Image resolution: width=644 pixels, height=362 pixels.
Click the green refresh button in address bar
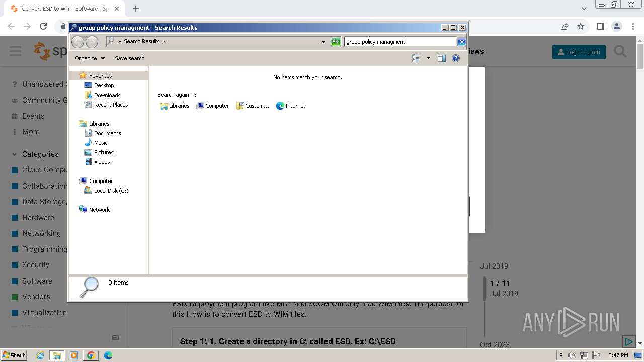click(336, 42)
